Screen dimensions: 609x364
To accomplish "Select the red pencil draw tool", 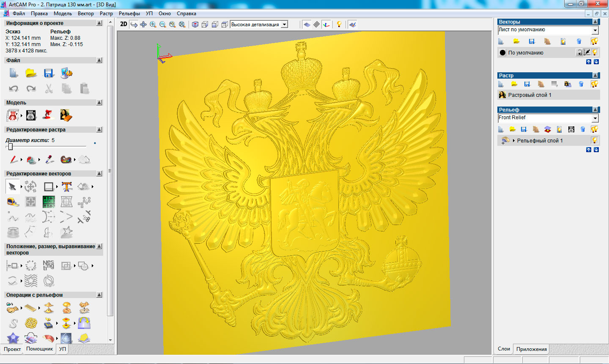I will (x=14, y=159).
